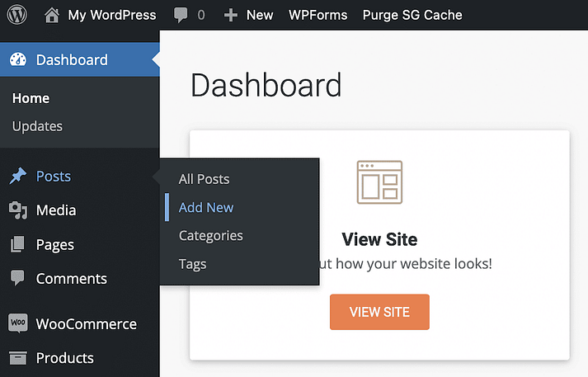588x377 pixels.
Task: Open the comments bubble icon in admin bar
Action: [x=181, y=16]
